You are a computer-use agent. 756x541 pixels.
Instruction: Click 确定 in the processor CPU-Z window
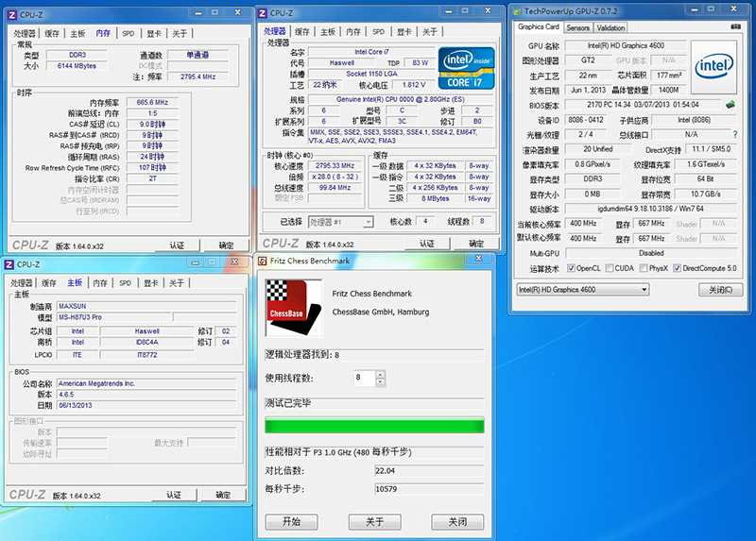click(476, 244)
